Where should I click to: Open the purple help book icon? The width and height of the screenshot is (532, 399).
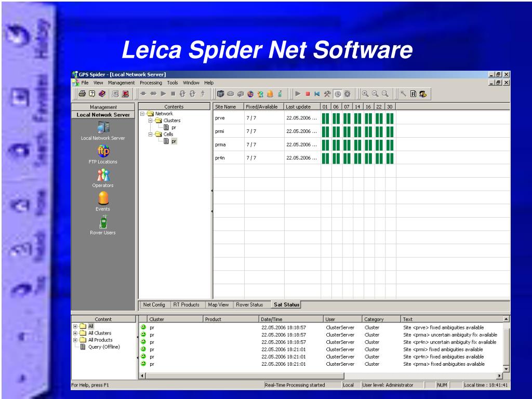point(102,94)
